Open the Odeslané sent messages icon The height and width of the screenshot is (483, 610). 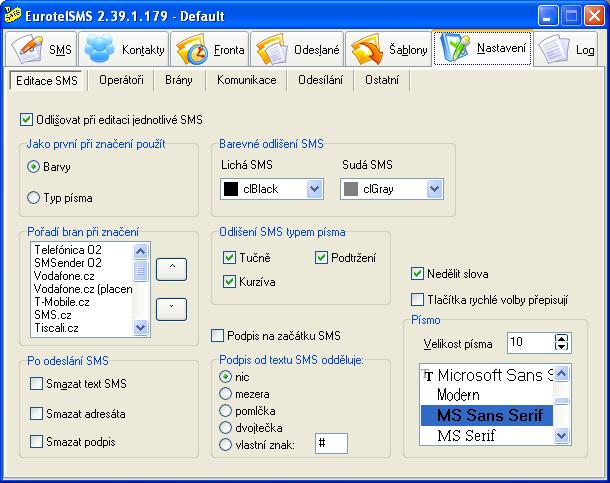pos(272,49)
